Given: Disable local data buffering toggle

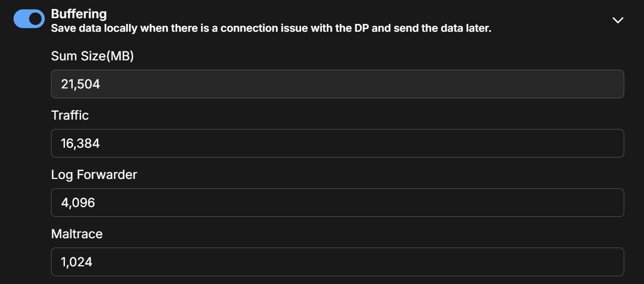Looking at the screenshot, I should click(29, 19).
